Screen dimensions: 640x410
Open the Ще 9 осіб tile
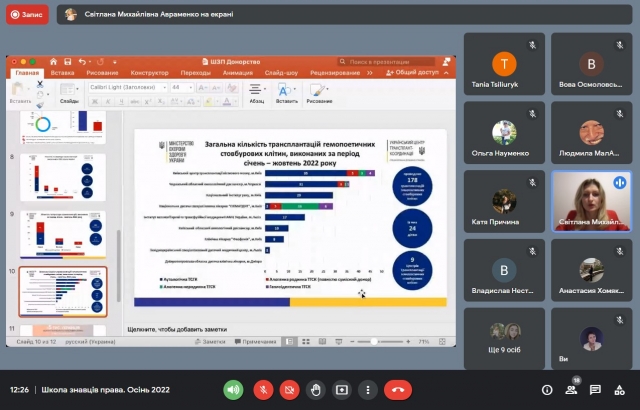(x=504, y=339)
